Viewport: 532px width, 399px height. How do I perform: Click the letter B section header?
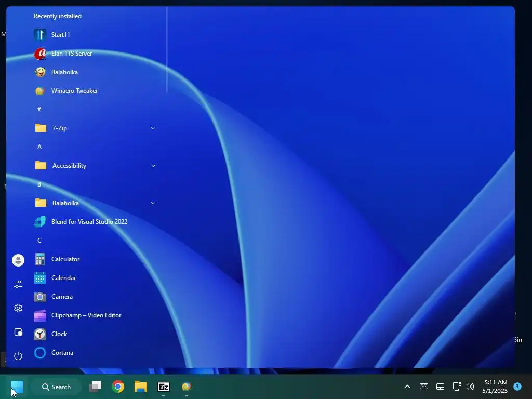[39, 184]
